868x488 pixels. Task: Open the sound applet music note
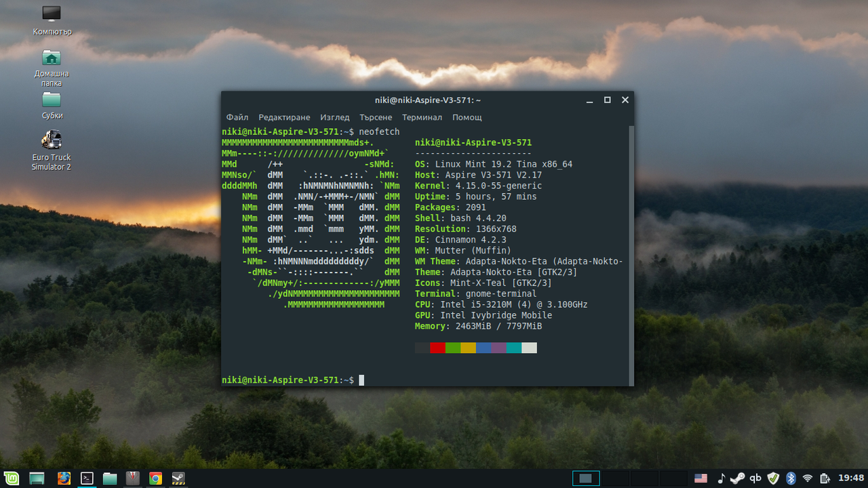point(722,479)
